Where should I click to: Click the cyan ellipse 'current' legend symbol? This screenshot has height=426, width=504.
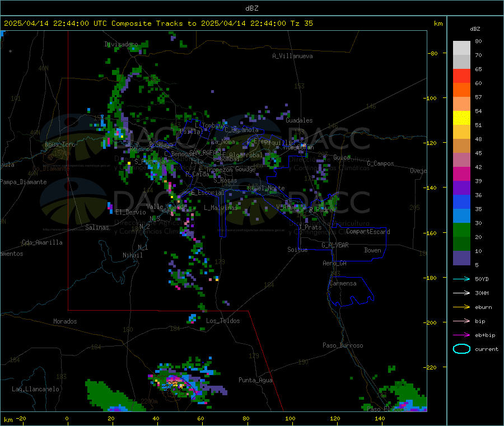click(461, 349)
